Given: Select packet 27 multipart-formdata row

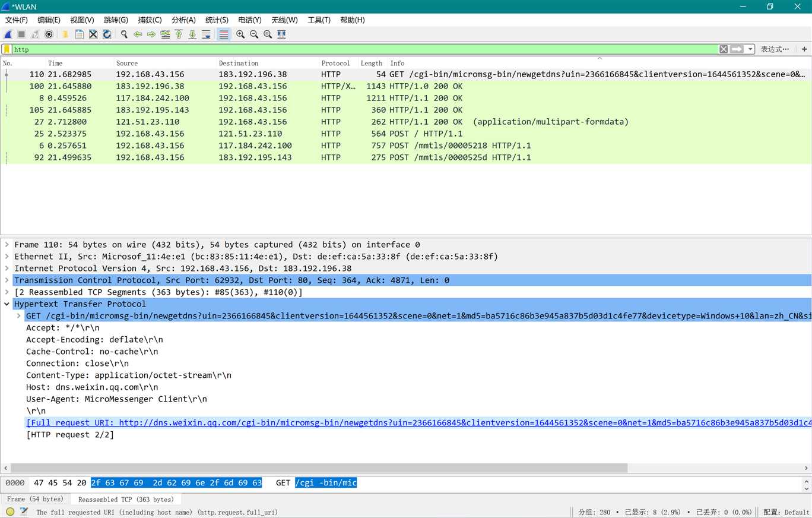Looking at the screenshot, I should click(x=406, y=122).
